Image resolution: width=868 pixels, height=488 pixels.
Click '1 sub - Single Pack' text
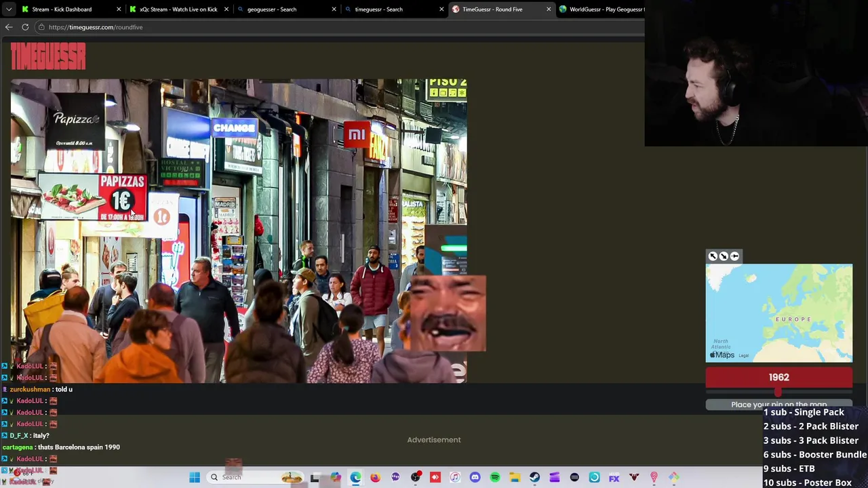[804, 412]
